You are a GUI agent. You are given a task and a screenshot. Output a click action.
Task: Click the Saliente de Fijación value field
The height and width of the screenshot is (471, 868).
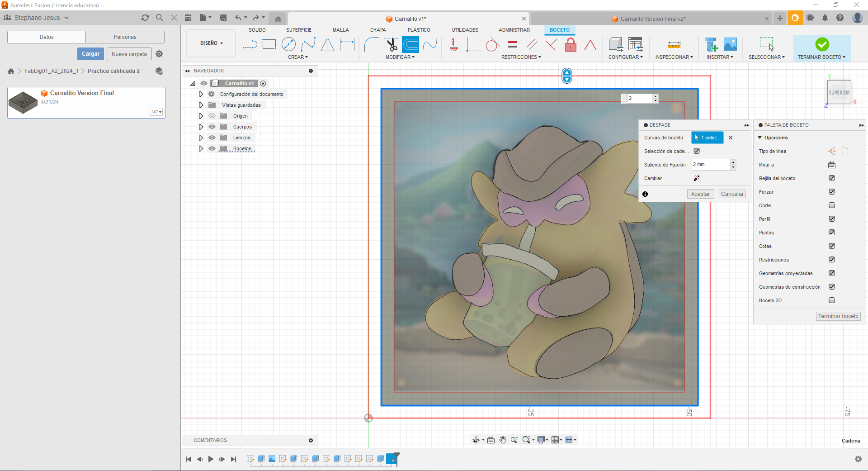[710, 165]
